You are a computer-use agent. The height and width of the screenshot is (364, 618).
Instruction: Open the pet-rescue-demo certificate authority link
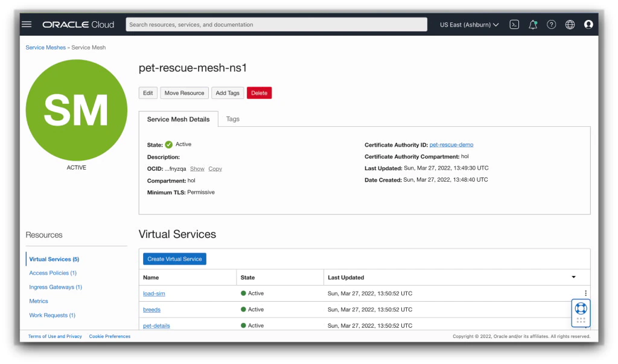point(451,145)
